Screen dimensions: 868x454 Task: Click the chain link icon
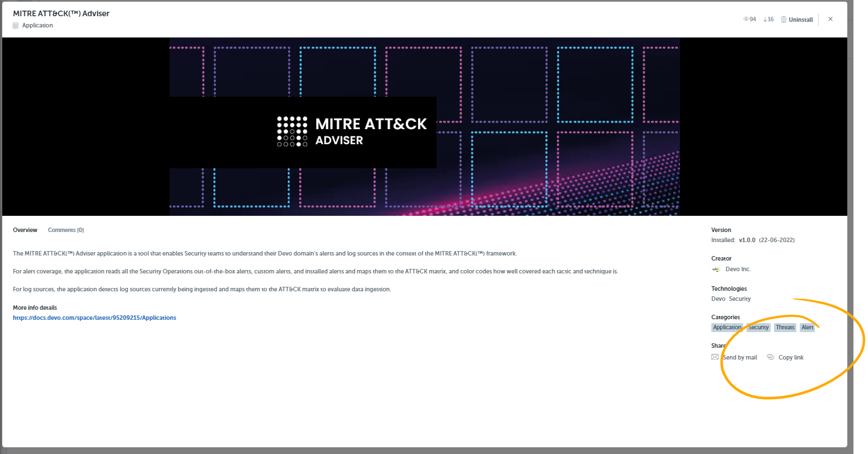(770, 357)
